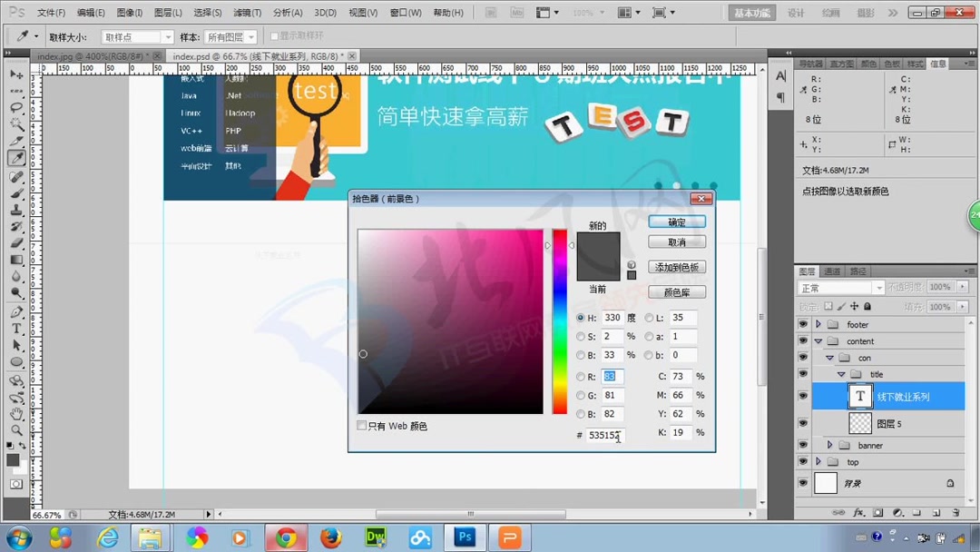Select the Move tool
The height and width of the screenshot is (552, 980).
pos(16,76)
